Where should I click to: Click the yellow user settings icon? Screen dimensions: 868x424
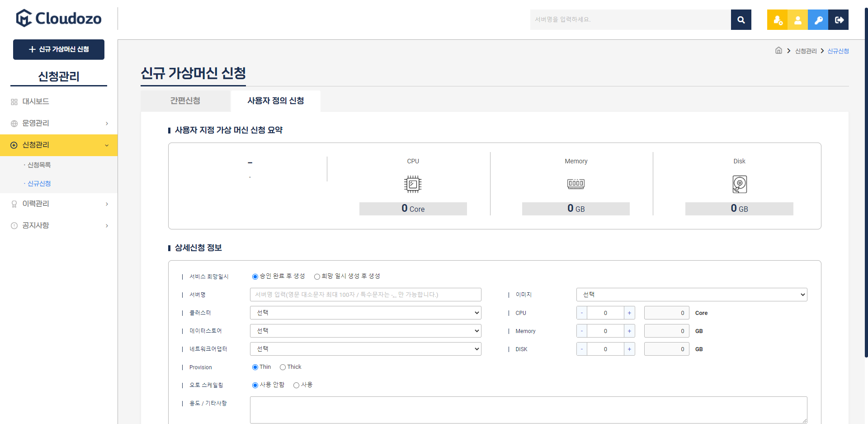click(777, 20)
